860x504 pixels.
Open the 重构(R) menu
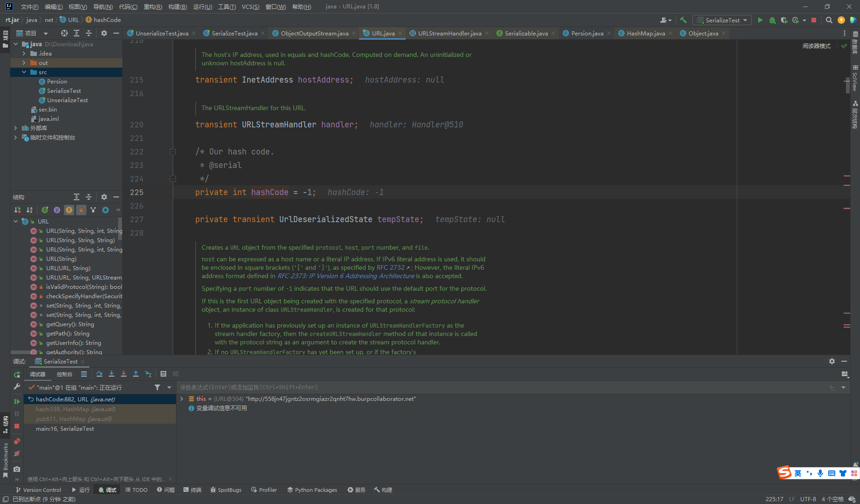[x=153, y=7]
